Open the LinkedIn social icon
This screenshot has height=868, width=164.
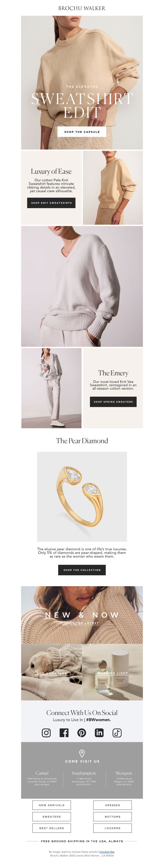pyautogui.click(x=99, y=733)
